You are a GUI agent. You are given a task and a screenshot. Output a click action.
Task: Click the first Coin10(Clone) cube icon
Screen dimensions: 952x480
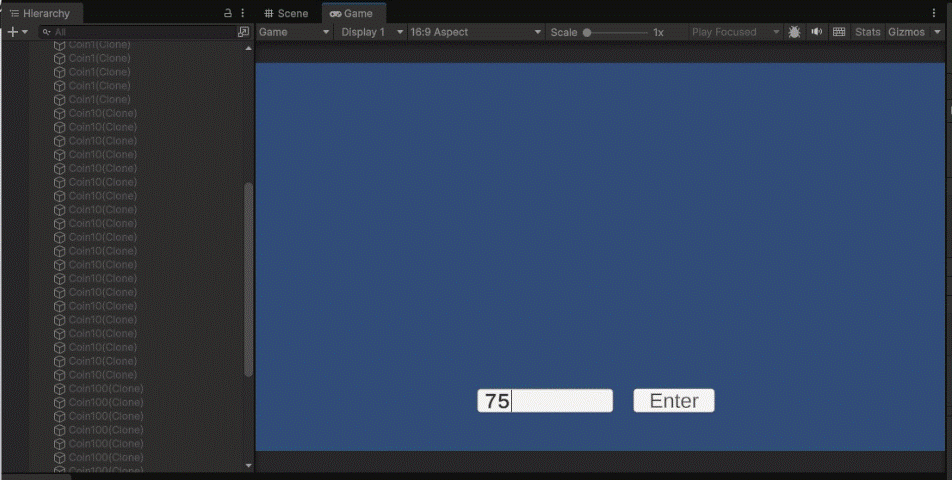point(60,114)
